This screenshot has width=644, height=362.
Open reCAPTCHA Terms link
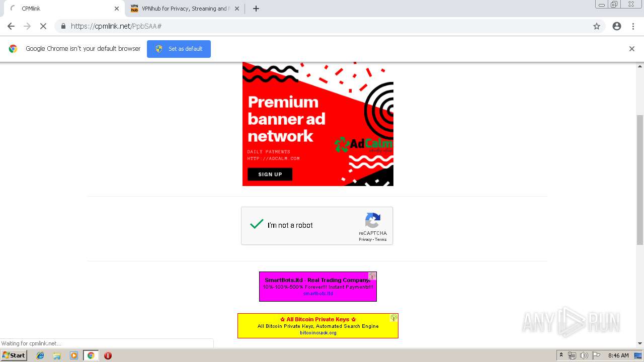click(381, 239)
